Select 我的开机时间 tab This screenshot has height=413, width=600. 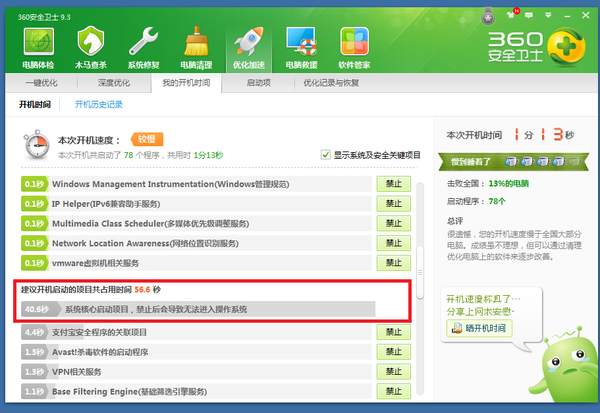coord(186,83)
